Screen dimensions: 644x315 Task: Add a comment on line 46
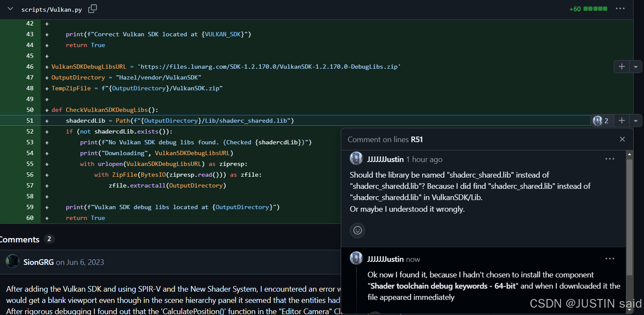tap(622, 67)
